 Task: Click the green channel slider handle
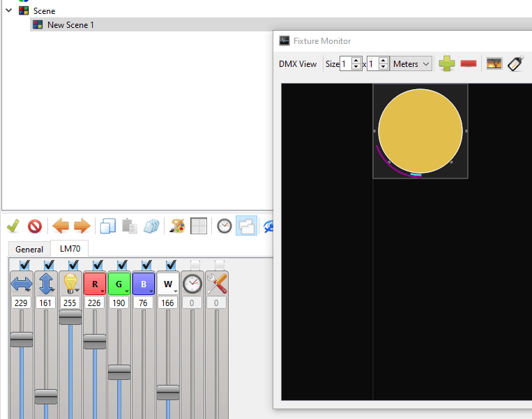[119, 372]
